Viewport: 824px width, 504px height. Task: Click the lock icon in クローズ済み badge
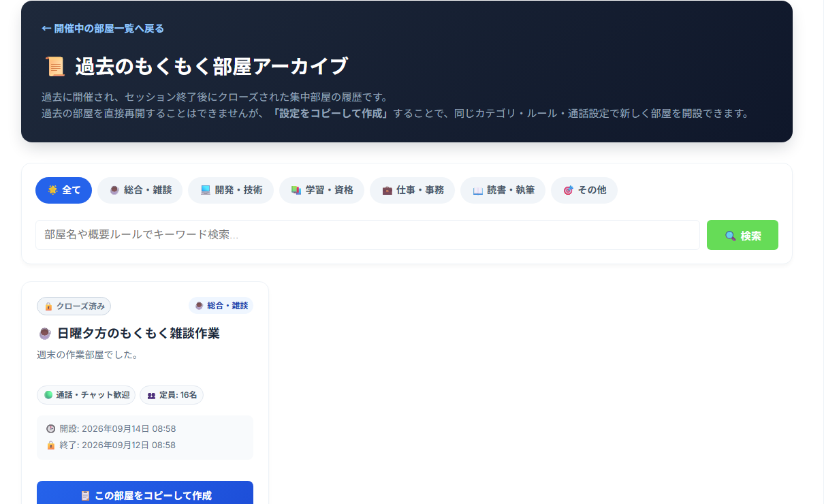tap(48, 306)
